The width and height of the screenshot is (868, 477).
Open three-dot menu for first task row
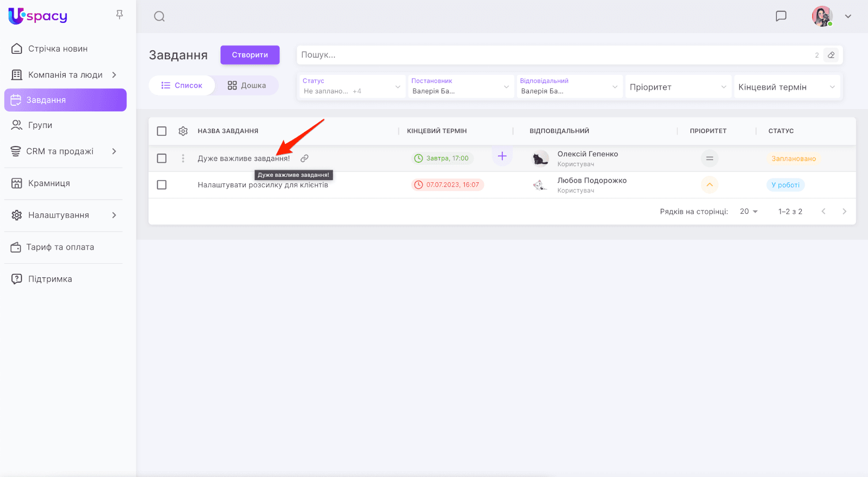coord(183,158)
